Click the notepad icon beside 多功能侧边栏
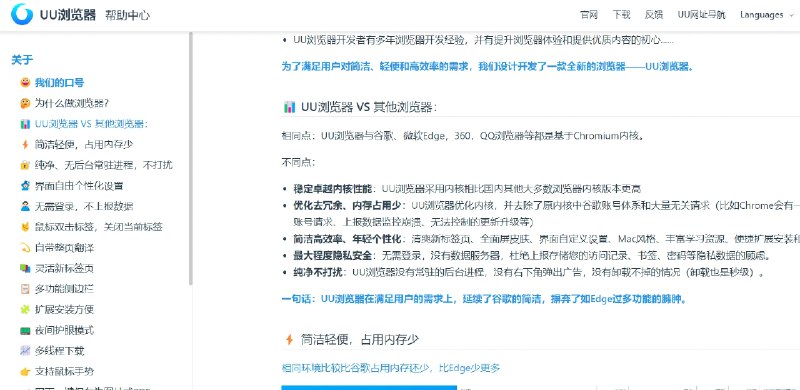Viewport: 800px width, 390px height. click(x=25, y=289)
